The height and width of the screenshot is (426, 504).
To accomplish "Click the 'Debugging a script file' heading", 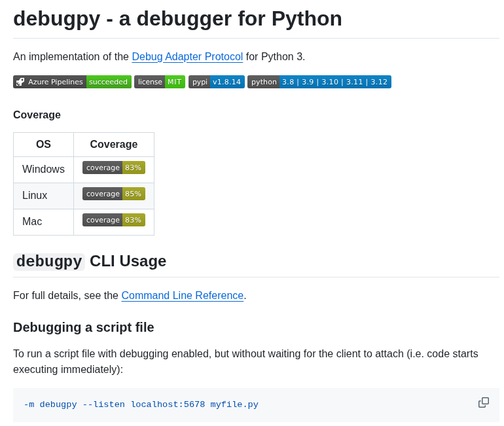I will click(84, 327).
